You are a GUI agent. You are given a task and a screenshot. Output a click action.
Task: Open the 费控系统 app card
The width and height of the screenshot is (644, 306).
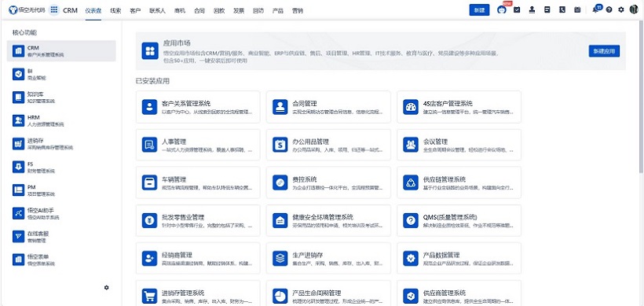[x=328, y=182]
